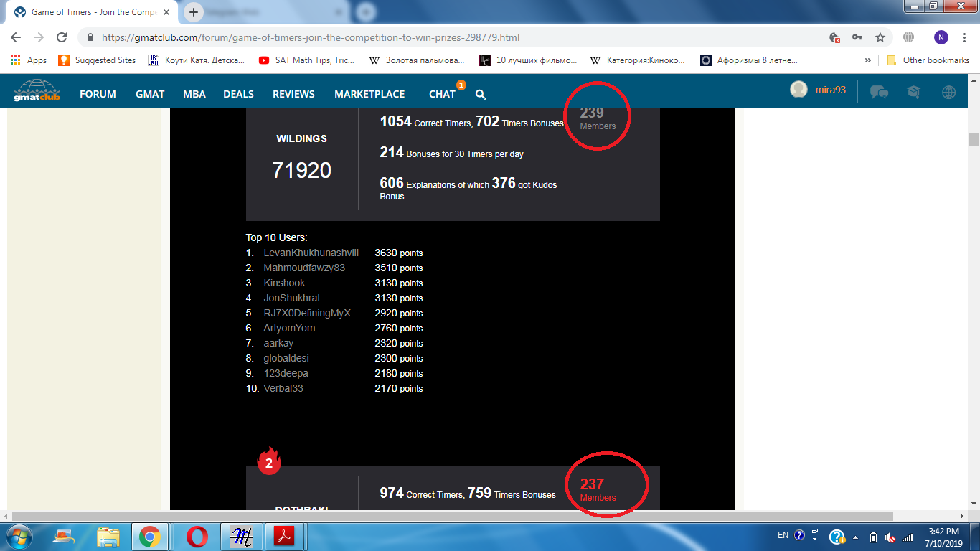The height and width of the screenshot is (551, 980).
Task: Open LevanKhukhunashvili user profile
Action: coord(311,253)
